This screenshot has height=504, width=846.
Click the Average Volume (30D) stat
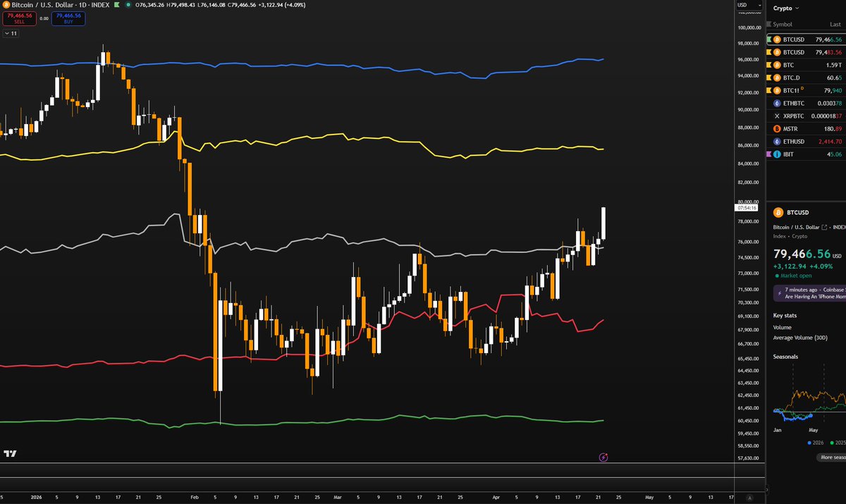pos(801,338)
